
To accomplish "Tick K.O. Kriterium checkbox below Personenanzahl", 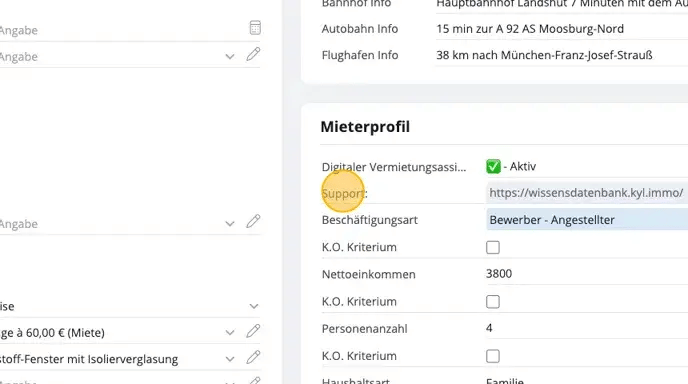I will [x=493, y=356].
